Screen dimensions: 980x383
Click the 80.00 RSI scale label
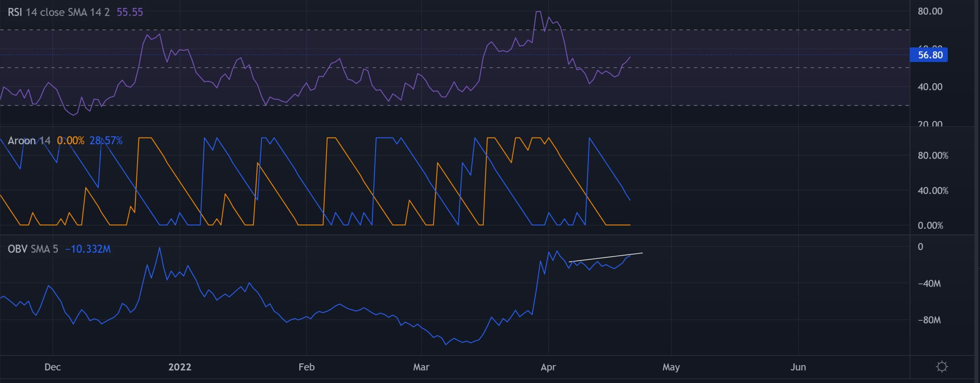(930, 11)
